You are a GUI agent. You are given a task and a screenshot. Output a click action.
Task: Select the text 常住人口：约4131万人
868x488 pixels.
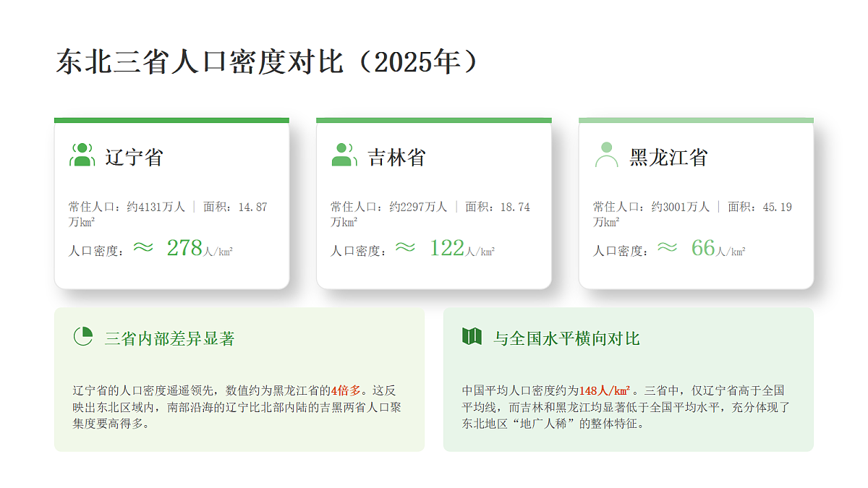[127, 207]
